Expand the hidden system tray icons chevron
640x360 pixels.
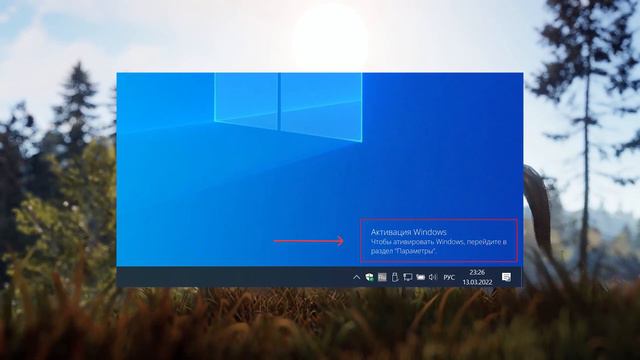point(356,277)
